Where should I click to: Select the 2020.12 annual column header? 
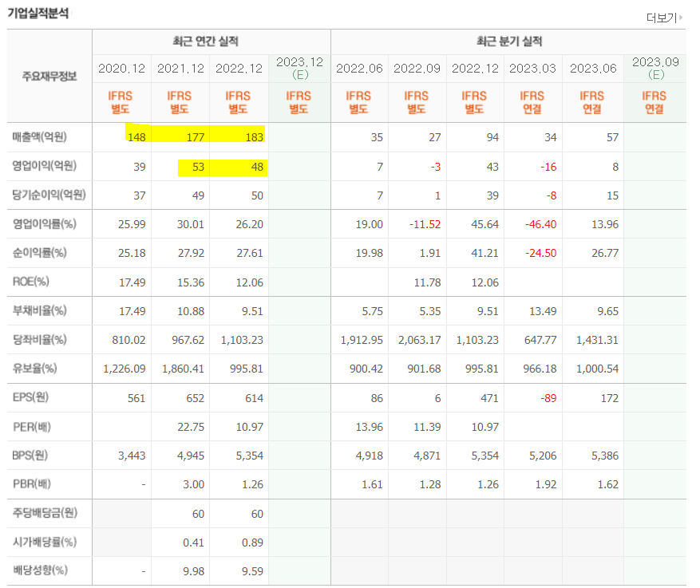(121, 69)
